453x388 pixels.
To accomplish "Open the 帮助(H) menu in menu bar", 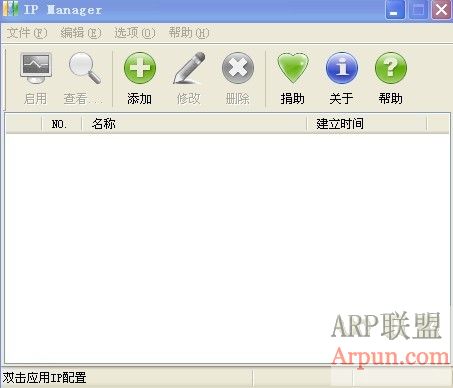I will click(189, 33).
